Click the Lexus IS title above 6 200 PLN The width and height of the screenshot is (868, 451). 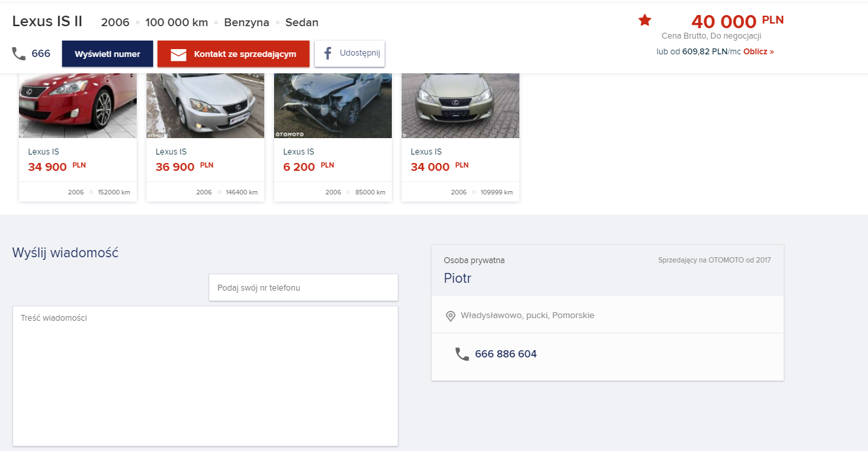click(x=299, y=152)
